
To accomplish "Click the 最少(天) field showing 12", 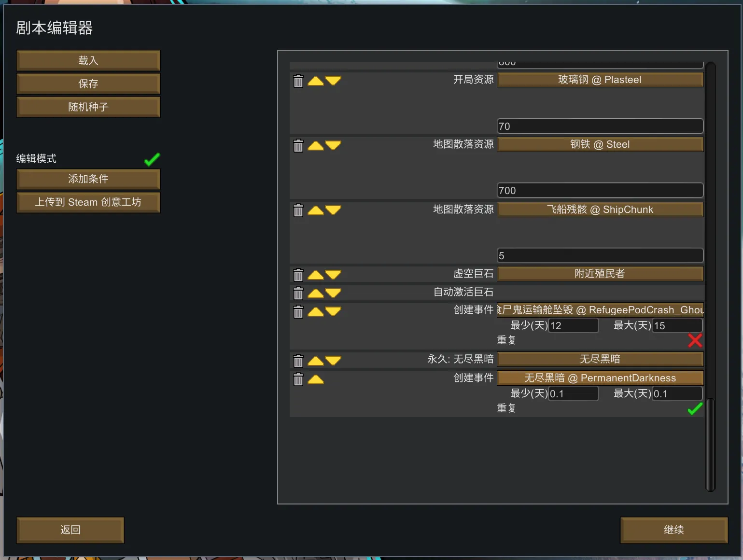I will (574, 326).
